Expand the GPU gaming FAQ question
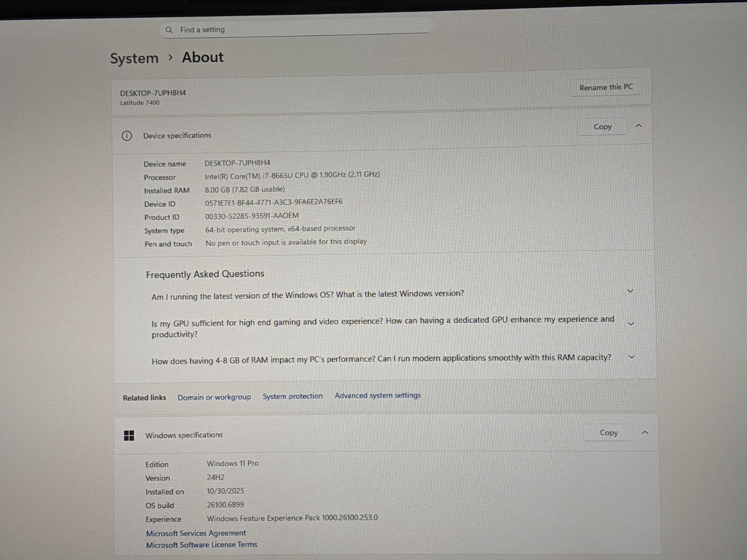Screen dimensions: 747x560 tap(631, 323)
